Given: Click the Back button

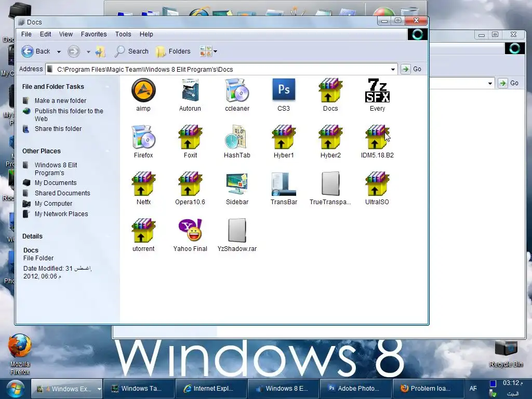Looking at the screenshot, I should pyautogui.click(x=36, y=51).
